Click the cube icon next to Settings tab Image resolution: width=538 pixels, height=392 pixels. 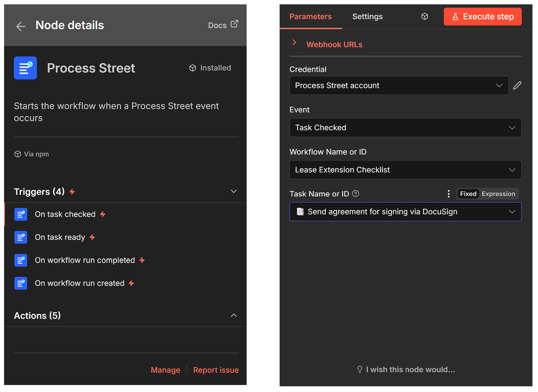tap(424, 16)
